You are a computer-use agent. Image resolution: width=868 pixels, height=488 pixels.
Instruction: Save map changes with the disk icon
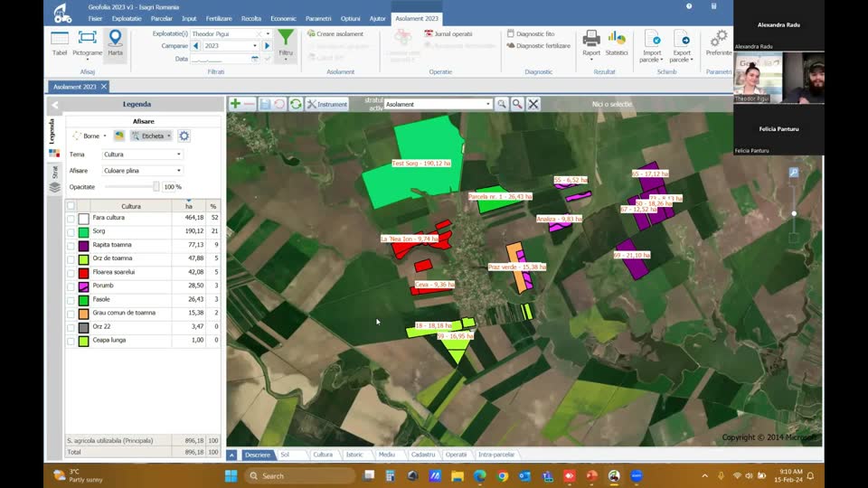click(x=265, y=104)
